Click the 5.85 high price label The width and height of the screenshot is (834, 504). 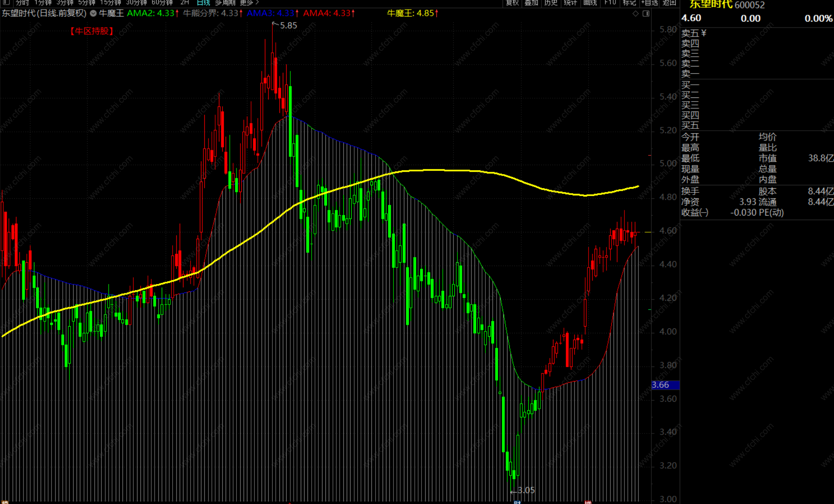point(288,26)
